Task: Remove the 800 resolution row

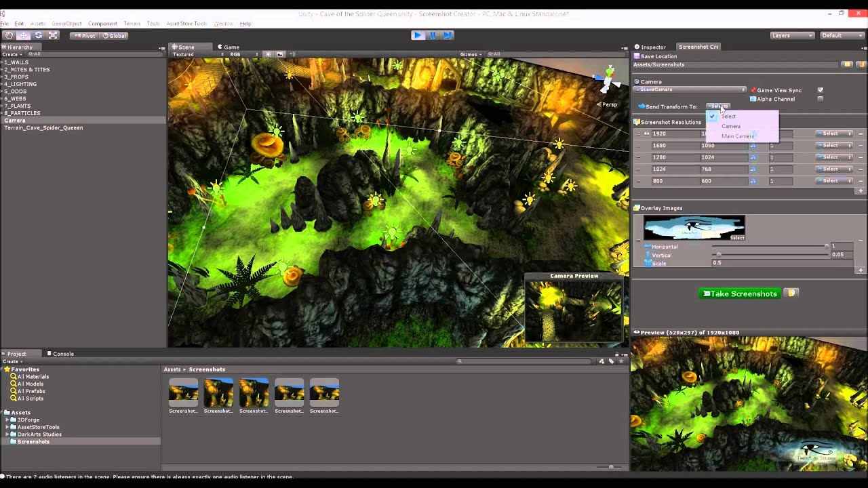Action: point(861,181)
